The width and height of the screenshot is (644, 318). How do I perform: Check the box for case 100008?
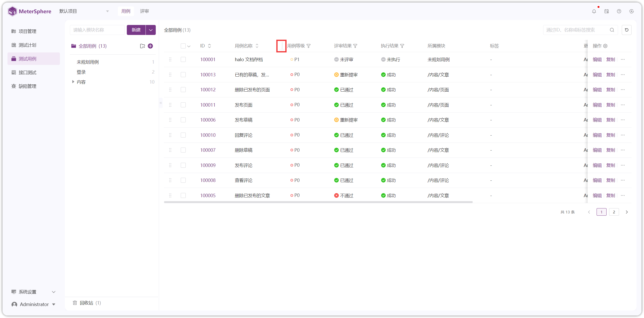tap(183, 180)
